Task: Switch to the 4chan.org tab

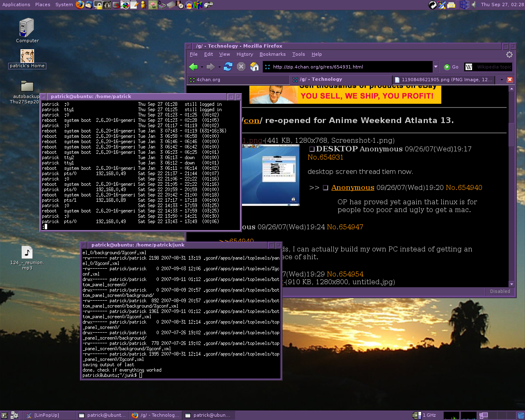Action: [238, 80]
